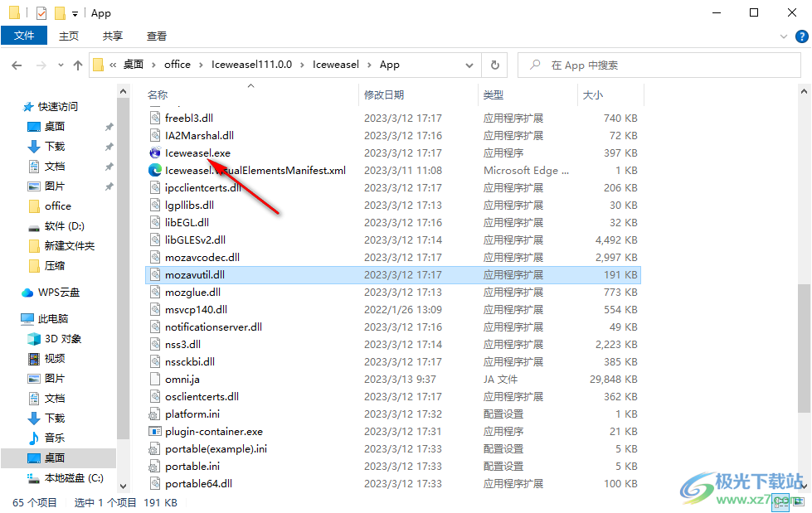Click the navigation pane scrollbar down arrow
Viewport: 812px width, 513px height.
click(x=123, y=486)
